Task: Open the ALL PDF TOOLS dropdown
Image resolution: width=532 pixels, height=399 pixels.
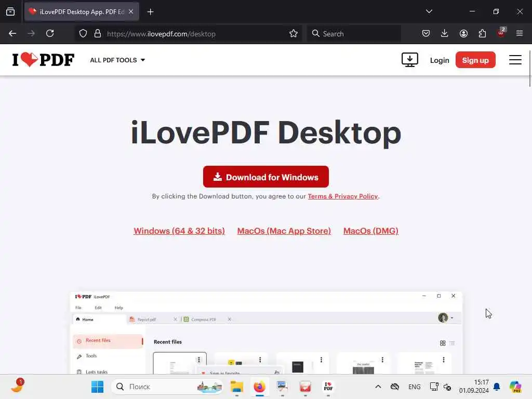Action: pyautogui.click(x=117, y=60)
